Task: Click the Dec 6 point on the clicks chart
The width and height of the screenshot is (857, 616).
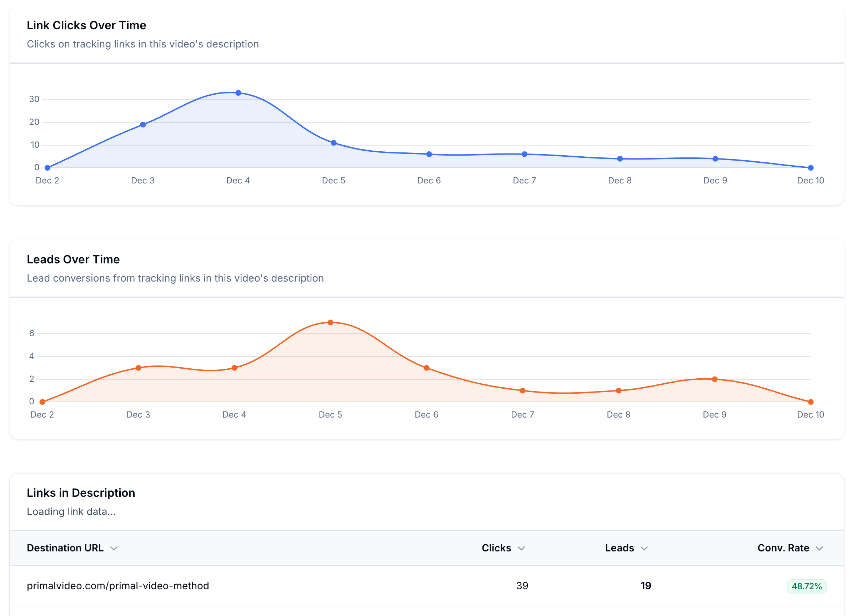Action: pyautogui.click(x=429, y=154)
